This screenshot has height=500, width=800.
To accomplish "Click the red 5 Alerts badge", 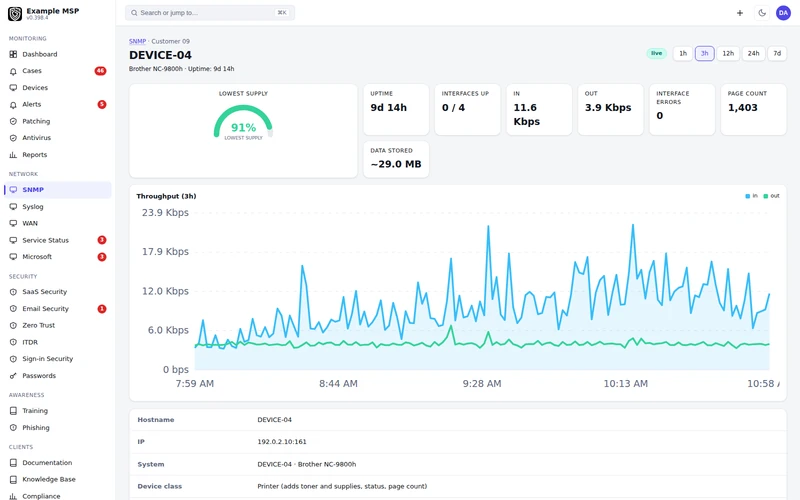I will coord(102,105).
